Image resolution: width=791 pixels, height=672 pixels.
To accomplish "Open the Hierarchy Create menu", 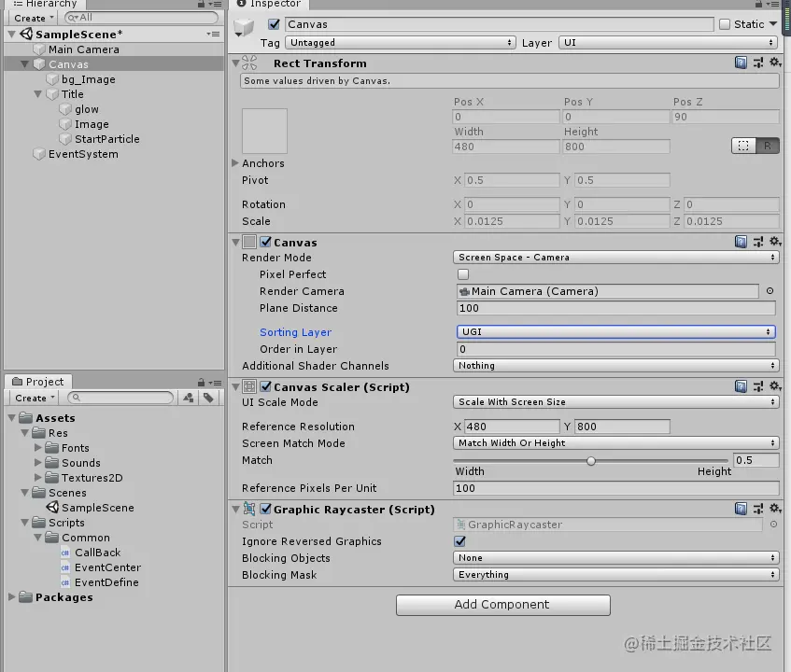I will coord(34,18).
